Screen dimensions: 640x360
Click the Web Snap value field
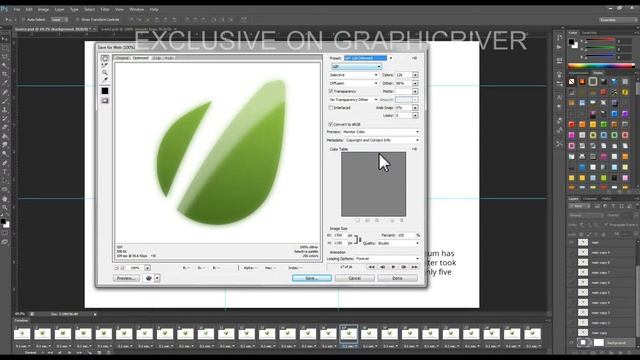pyautogui.click(x=403, y=108)
